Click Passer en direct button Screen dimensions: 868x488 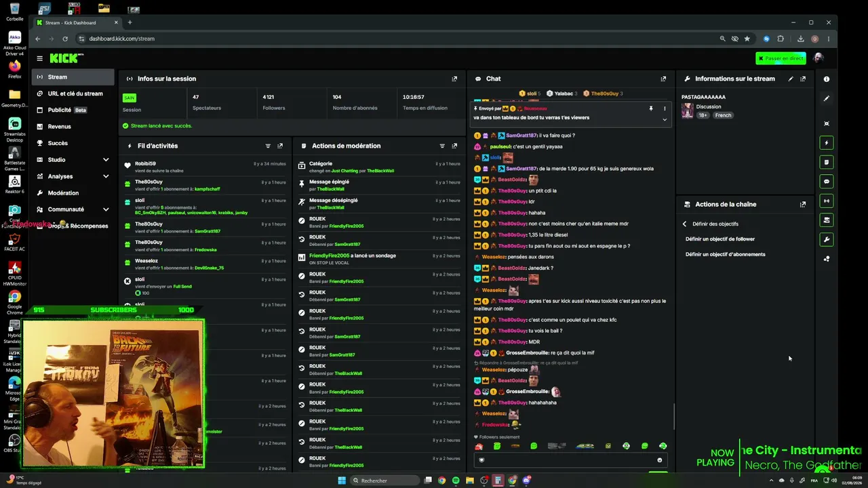(781, 58)
